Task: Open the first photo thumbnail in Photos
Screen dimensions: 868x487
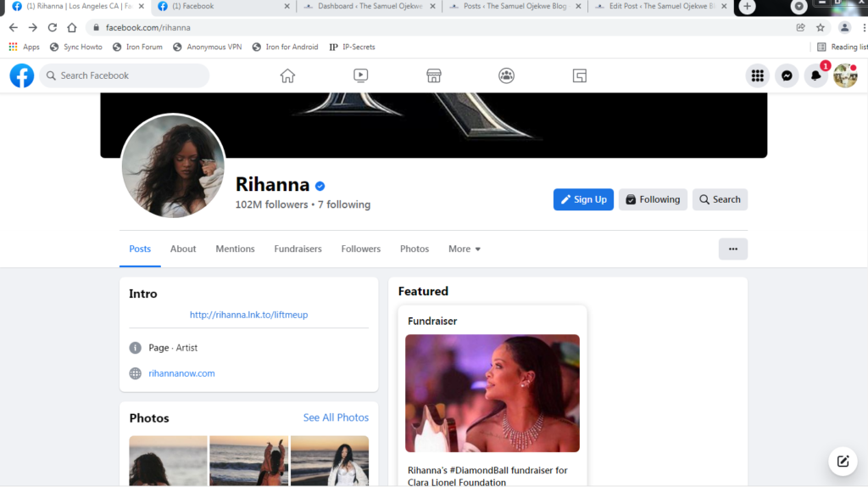Action: [169, 461]
